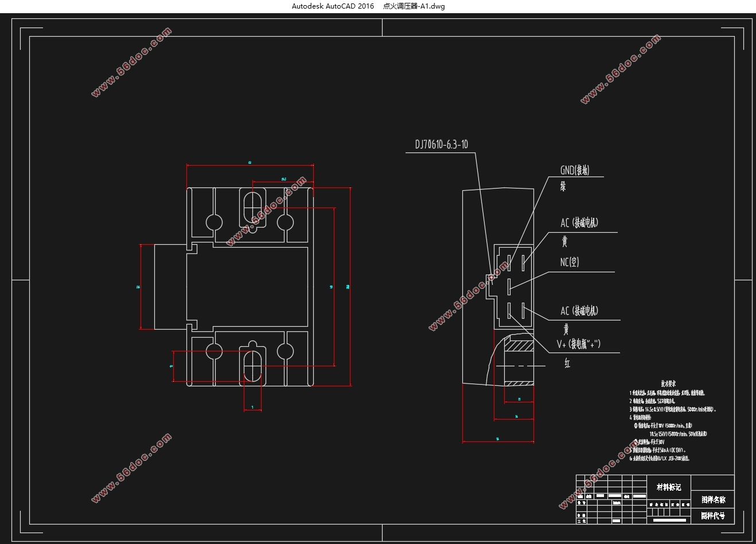Screen dimensions: 756x544
Task: Click the upper-left circular hole
Action: [214, 222]
